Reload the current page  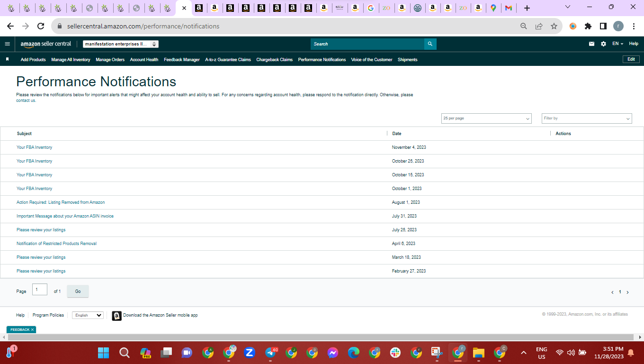point(41,26)
